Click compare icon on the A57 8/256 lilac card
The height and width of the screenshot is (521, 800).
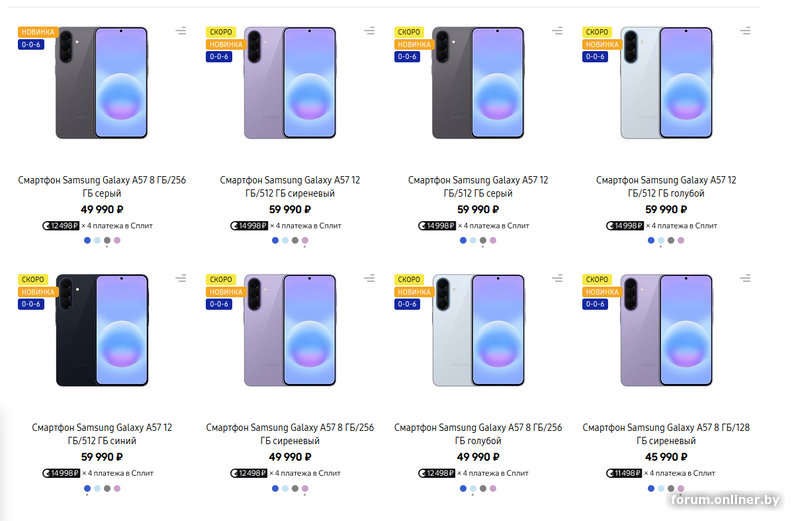(x=368, y=279)
